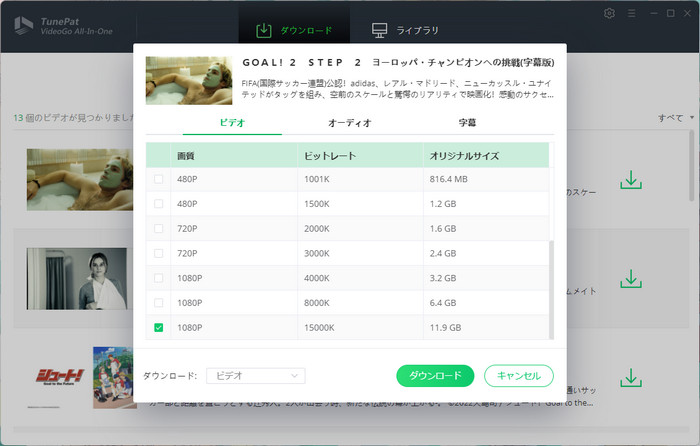Click the 画質 column header

234,155
